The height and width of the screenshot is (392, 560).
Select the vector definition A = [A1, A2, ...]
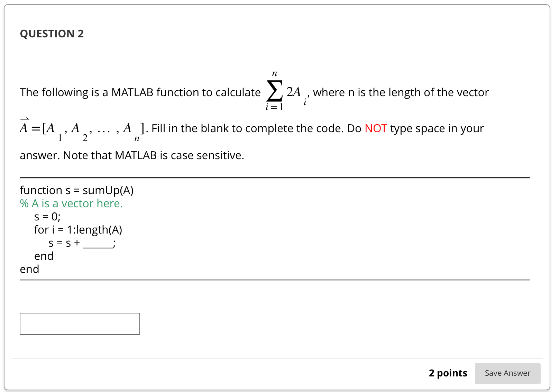coord(80,130)
